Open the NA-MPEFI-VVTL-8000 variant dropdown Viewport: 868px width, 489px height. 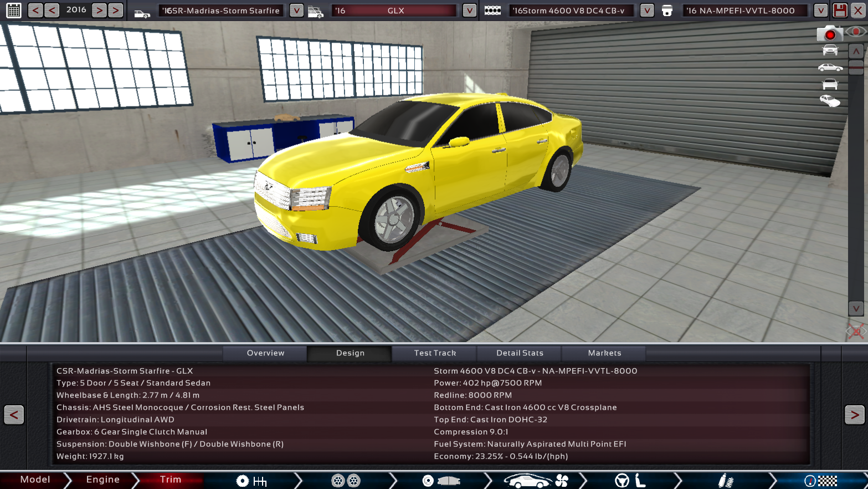click(x=820, y=10)
